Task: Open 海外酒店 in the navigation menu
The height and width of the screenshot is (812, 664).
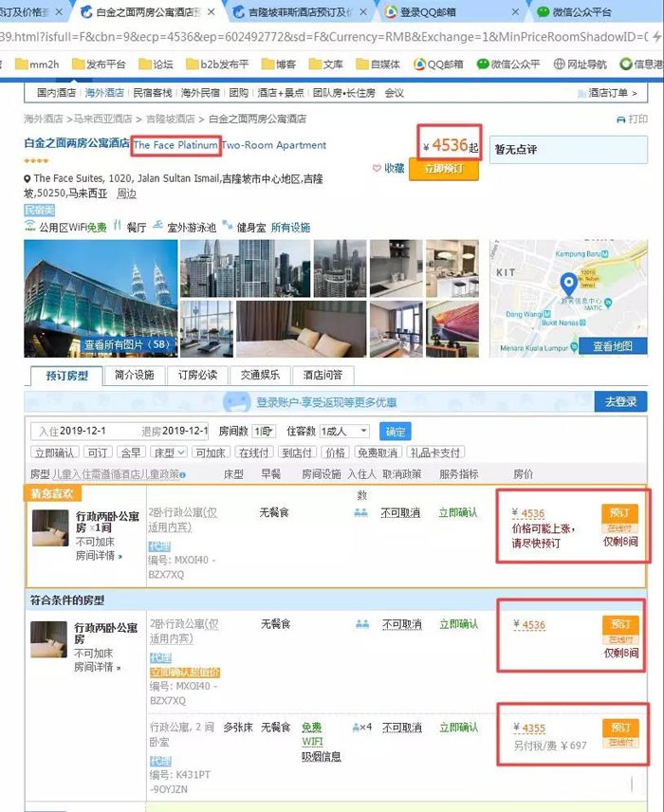Action: 104,93
